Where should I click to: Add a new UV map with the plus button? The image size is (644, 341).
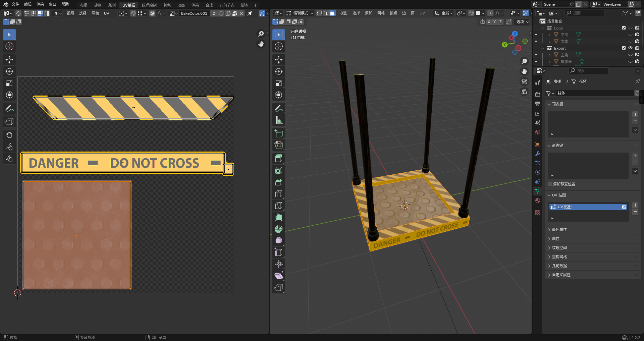point(635,205)
